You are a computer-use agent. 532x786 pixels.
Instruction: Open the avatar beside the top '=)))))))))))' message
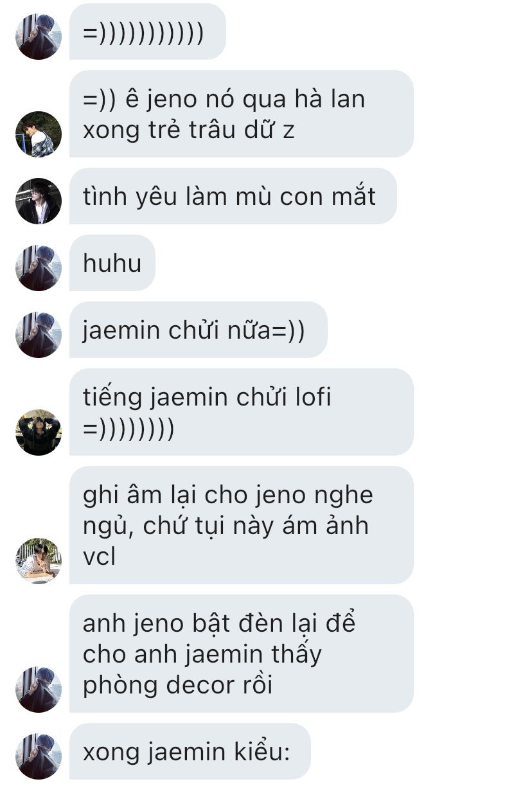click(x=39, y=37)
